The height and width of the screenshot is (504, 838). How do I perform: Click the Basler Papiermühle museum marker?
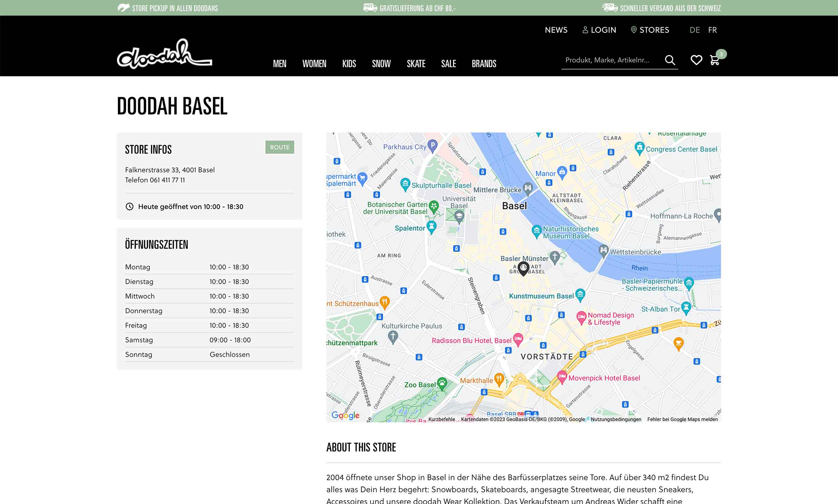pyautogui.click(x=689, y=283)
